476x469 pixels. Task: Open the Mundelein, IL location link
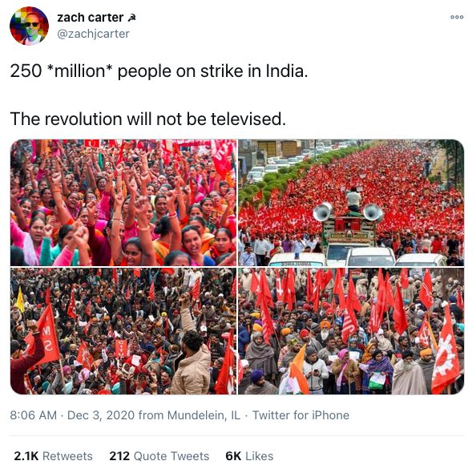click(x=204, y=415)
